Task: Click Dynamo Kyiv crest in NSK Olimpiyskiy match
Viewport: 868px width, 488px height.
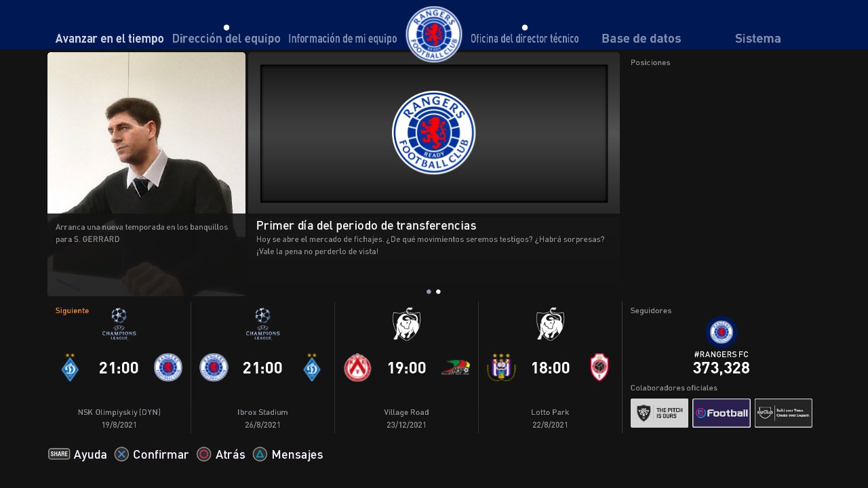Action: pyautogui.click(x=70, y=367)
